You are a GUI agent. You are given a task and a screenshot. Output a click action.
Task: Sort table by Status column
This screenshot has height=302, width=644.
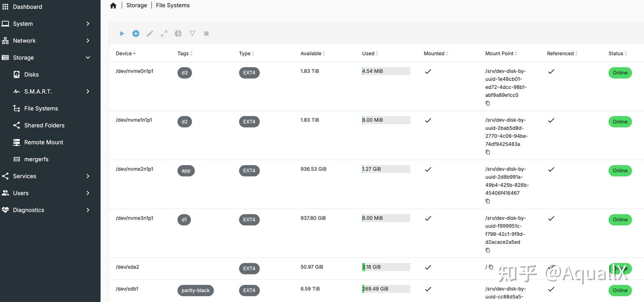[x=618, y=53]
